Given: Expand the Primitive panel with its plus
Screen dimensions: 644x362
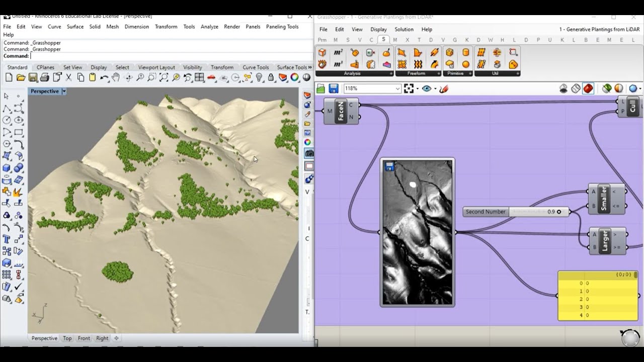Looking at the screenshot, I should point(470,73).
